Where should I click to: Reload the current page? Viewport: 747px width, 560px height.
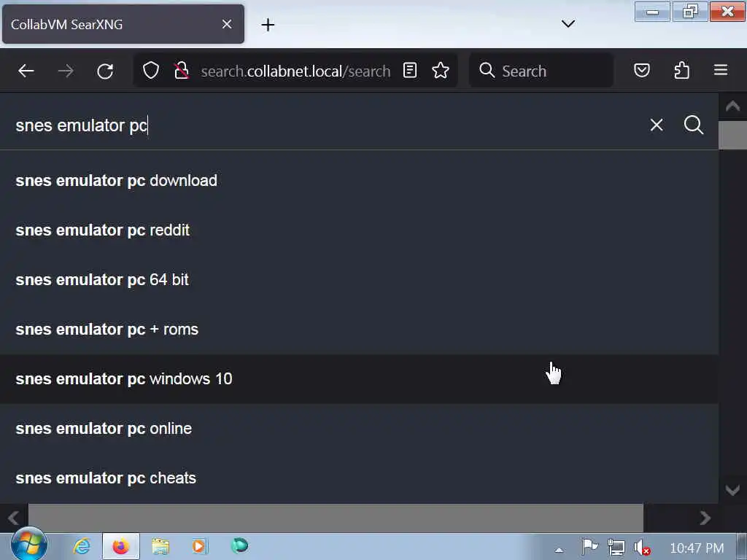(105, 71)
